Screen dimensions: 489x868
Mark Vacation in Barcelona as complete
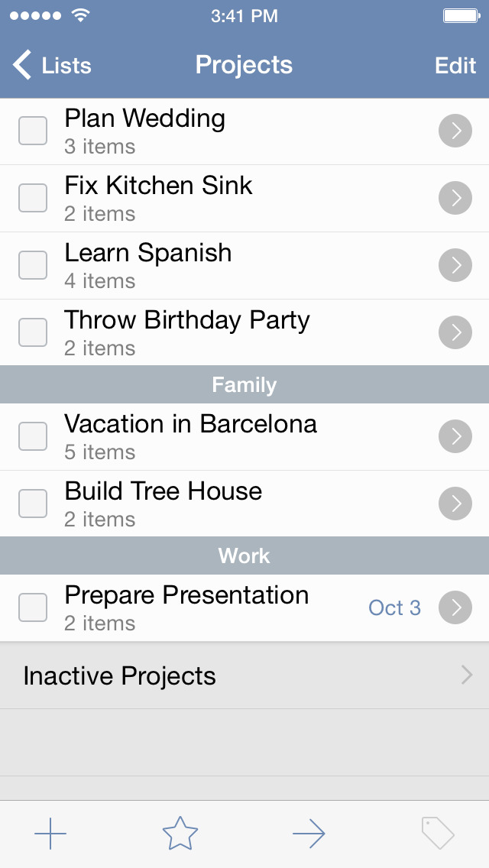click(33, 437)
